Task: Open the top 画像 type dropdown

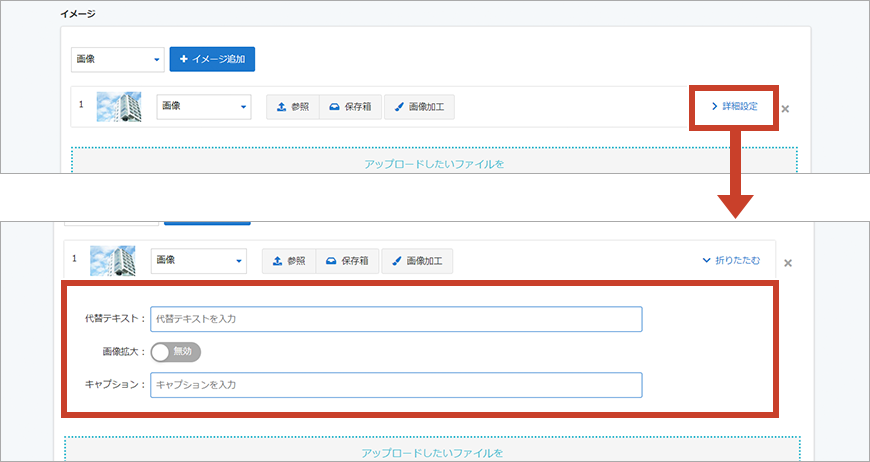Action: click(117, 59)
